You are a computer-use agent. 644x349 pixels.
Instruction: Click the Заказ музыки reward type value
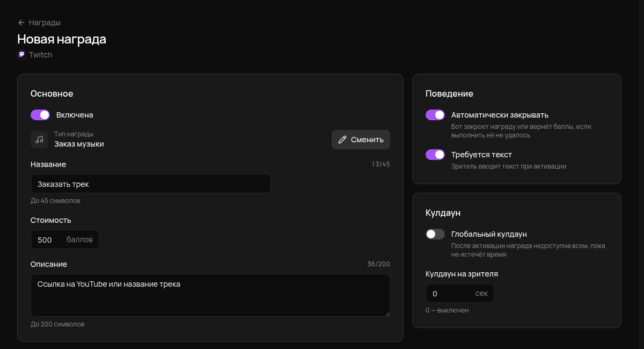(79, 144)
